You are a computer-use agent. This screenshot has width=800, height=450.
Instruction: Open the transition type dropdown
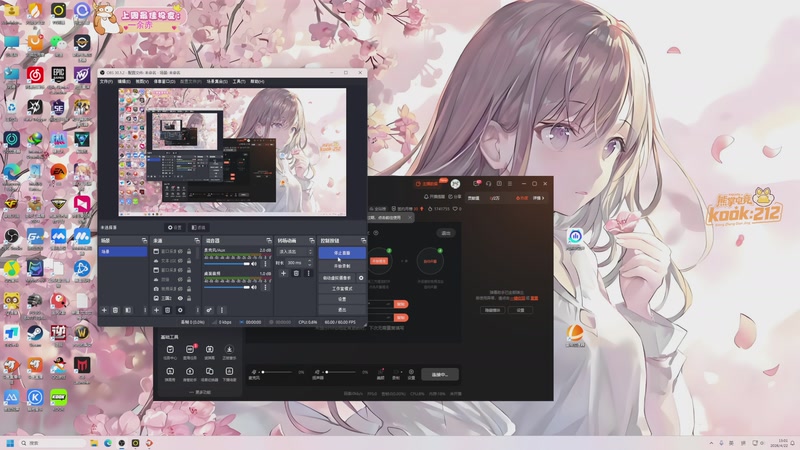[x=294, y=252]
